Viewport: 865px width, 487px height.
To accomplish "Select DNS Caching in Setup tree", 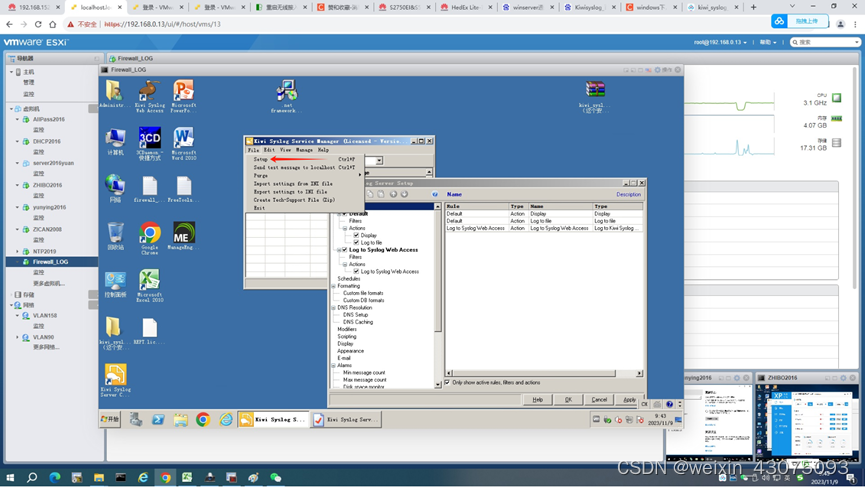I will [358, 322].
